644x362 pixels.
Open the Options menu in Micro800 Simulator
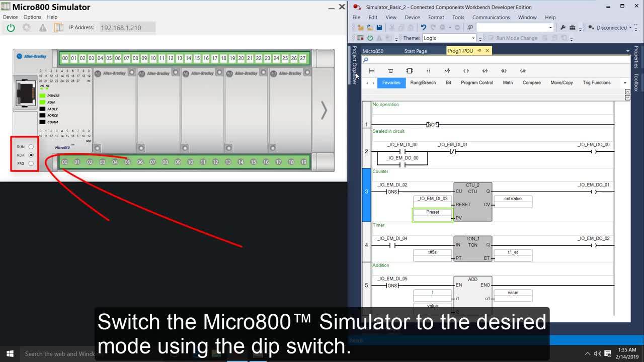click(32, 17)
